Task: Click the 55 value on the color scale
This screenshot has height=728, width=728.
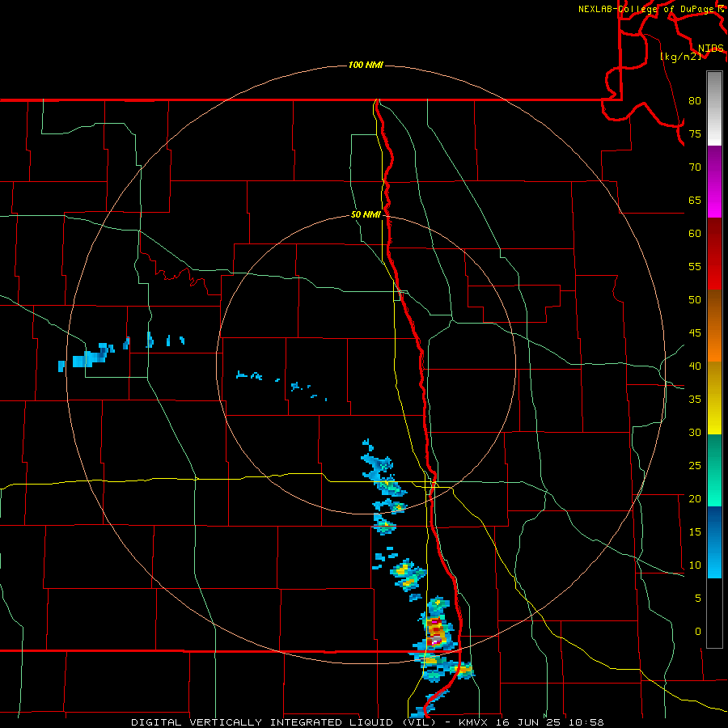Action: point(695,267)
